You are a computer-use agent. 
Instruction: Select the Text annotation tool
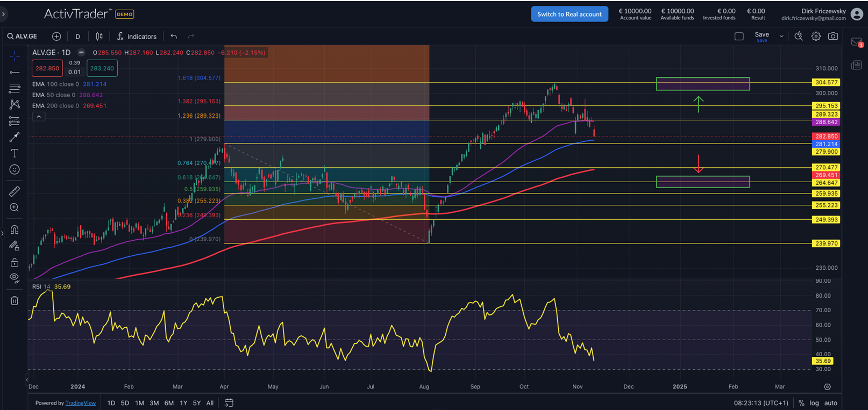(x=15, y=153)
